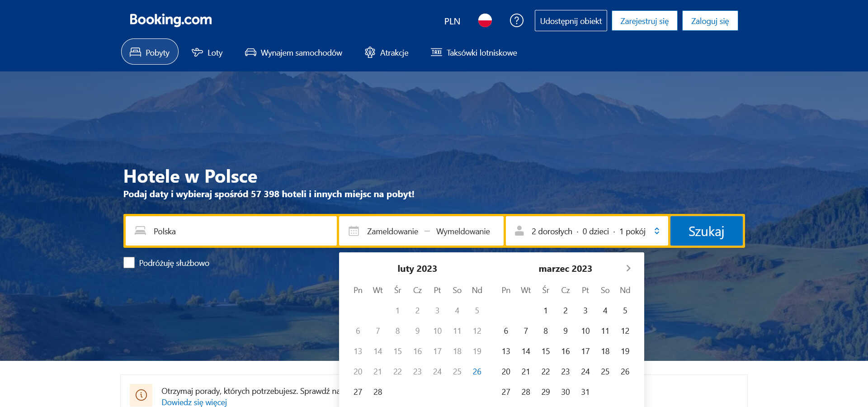
Task: Open the Wymeldowanie date selector
Action: [x=462, y=231]
